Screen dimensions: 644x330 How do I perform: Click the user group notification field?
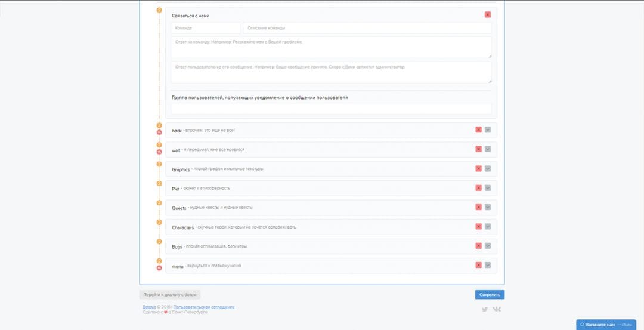click(332, 109)
